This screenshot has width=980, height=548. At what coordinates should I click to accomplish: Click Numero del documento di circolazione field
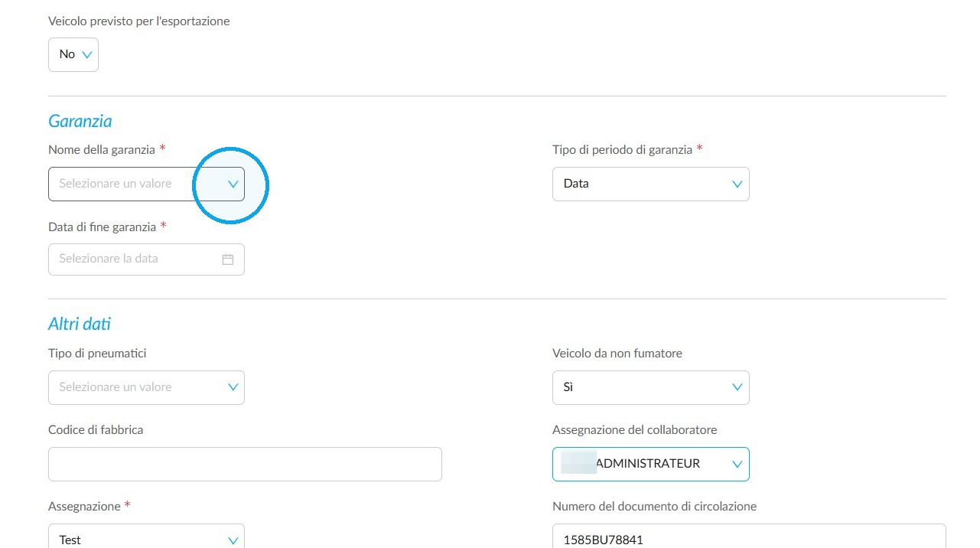749,536
